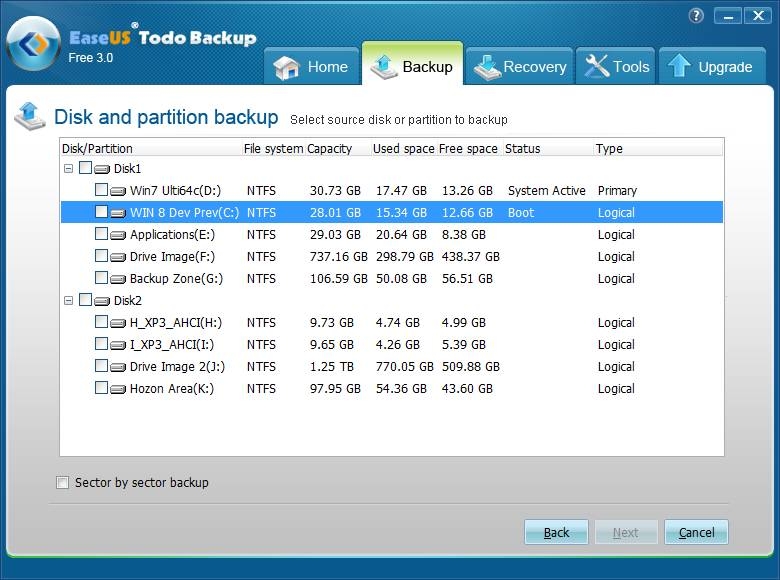Click the Disk/Partition column header

tap(151, 148)
